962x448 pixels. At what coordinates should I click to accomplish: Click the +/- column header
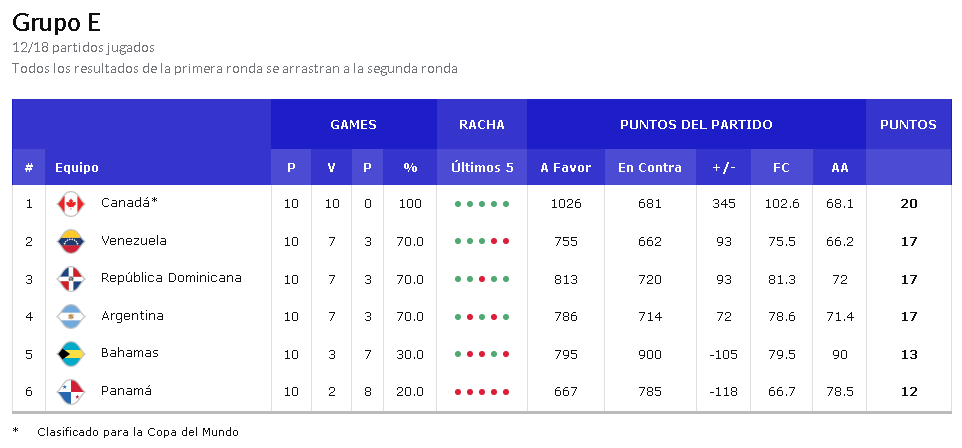point(724,168)
